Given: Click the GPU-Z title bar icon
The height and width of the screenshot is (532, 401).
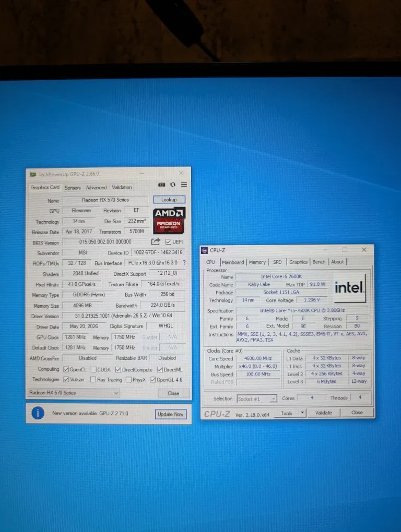Looking at the screenshot, I should [x=33, y=174].
